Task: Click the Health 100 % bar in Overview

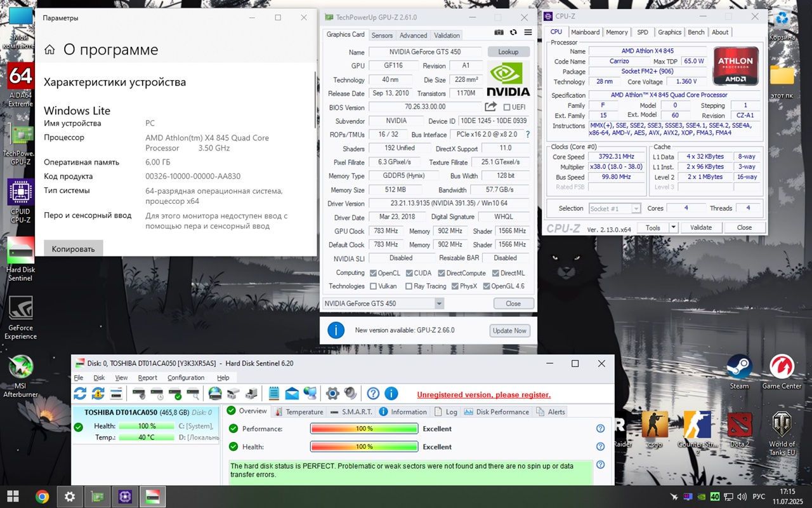Action: coord(364,446)
